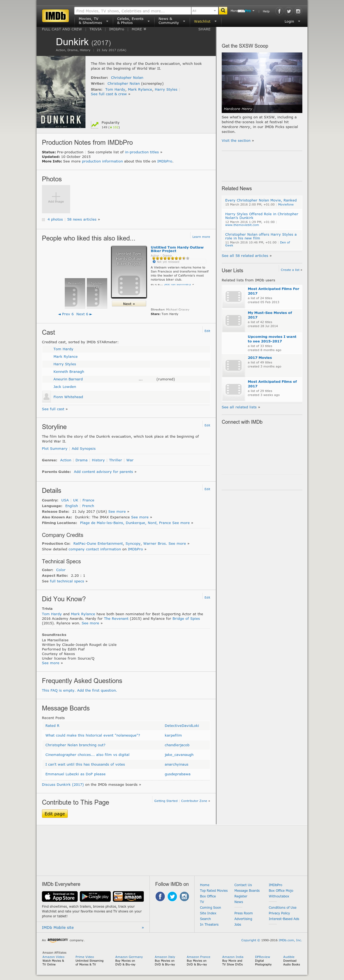Screen dimensions: 344x980
Task: Open the FULL CAST AND CREW tab
Action: pos(62,29)
